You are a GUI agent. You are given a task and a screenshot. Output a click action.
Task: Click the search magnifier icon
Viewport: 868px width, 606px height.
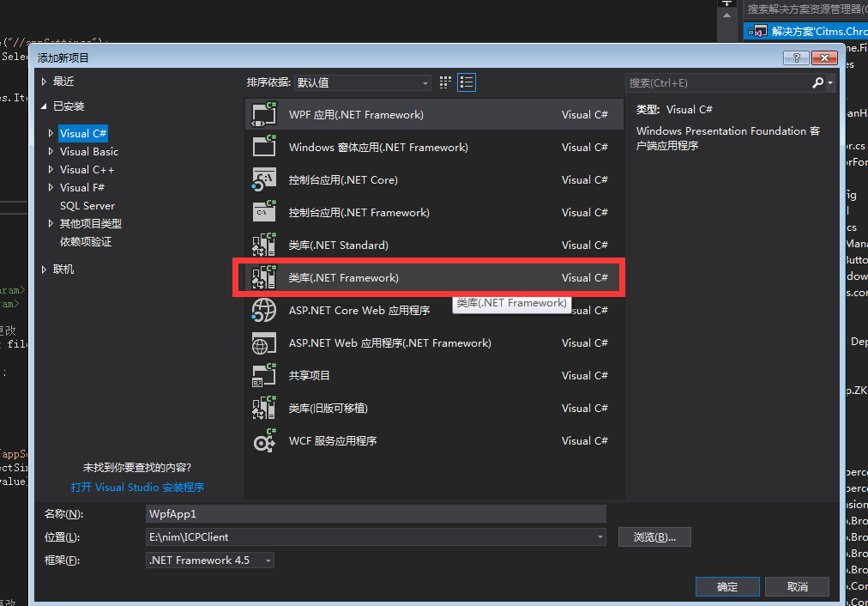(817, 82)
